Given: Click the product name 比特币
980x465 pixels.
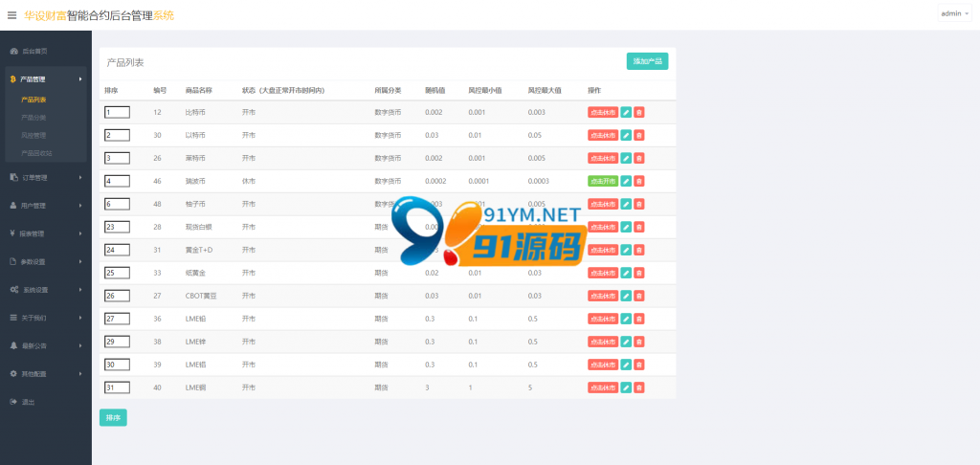Looking at the screenshot, I should 195,113.
